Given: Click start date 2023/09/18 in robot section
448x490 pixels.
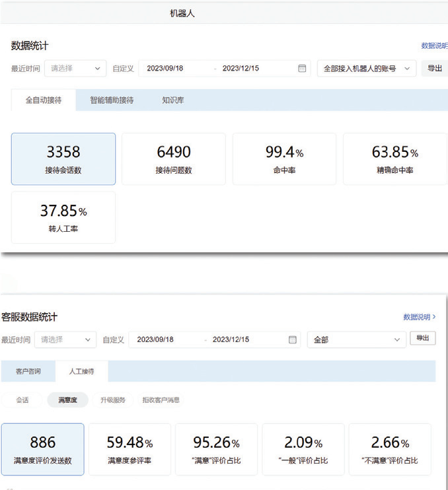Looking at the screenshot, I should pyautogui.click(x=165, y=68).
